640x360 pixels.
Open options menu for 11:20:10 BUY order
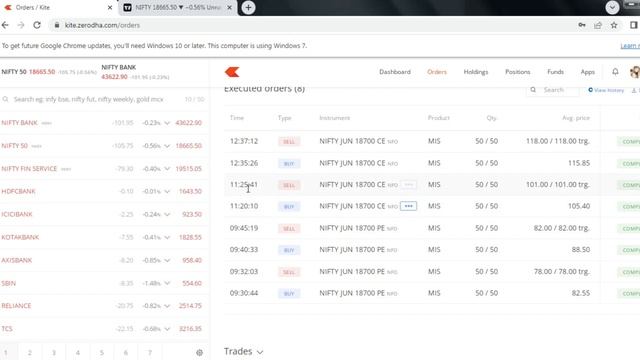point(409,206)
